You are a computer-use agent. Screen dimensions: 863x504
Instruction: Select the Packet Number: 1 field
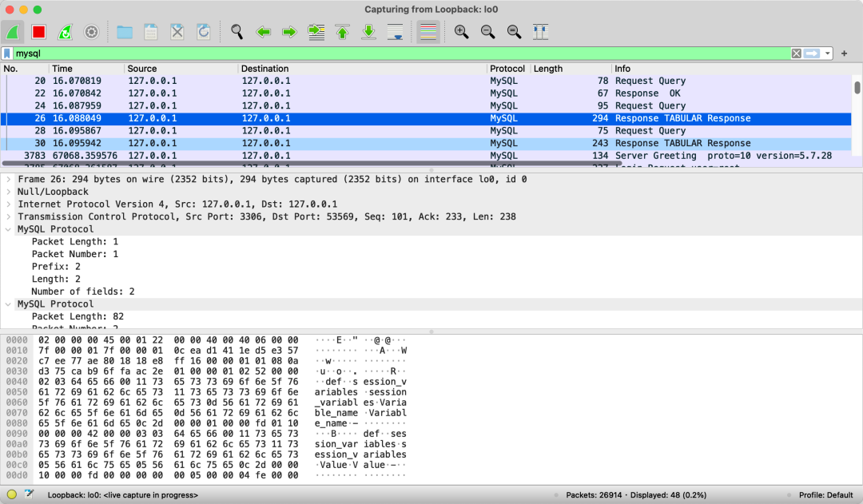pyautogui.click(x=75, y=254)
